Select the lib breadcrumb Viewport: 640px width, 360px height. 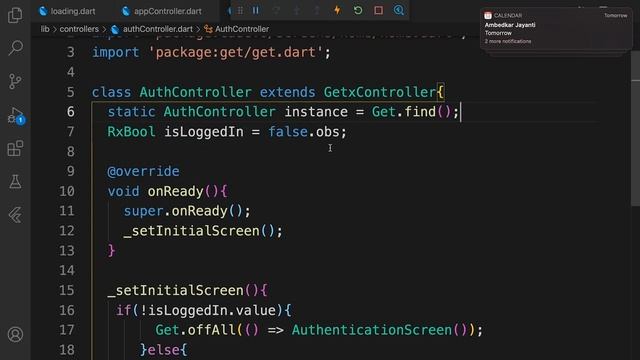point(45,29)
